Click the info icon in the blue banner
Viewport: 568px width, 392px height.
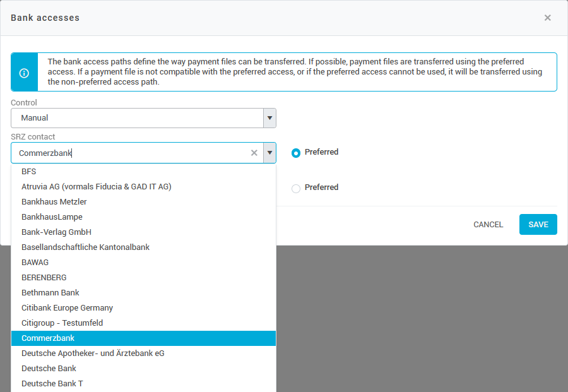click(x=24, y=73)
